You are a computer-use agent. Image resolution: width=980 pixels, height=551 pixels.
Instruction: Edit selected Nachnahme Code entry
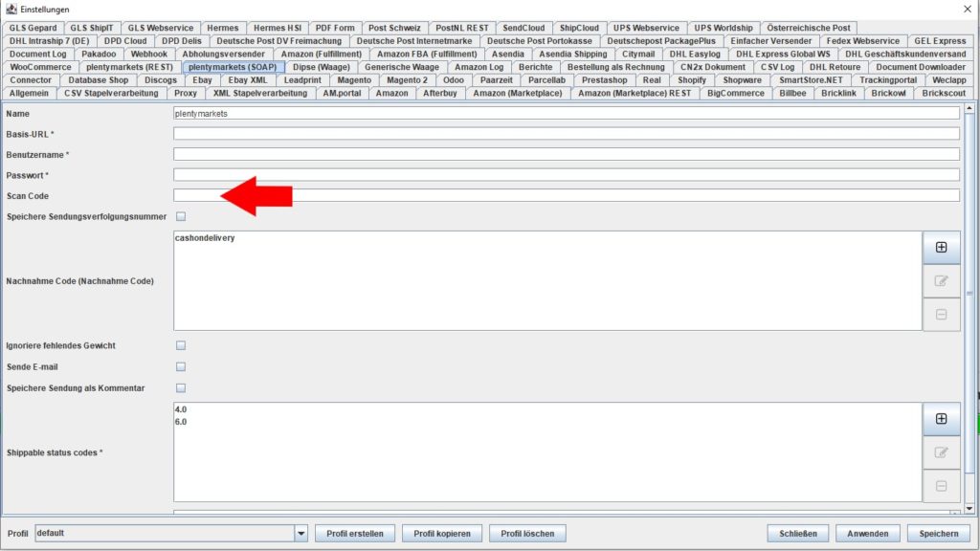tap(942, 281)
